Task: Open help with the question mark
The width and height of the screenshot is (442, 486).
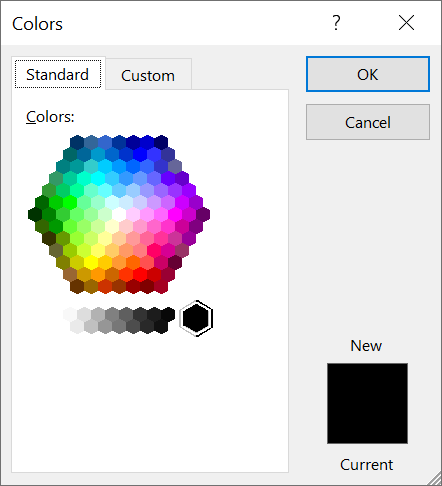Action: coord(336,23)
